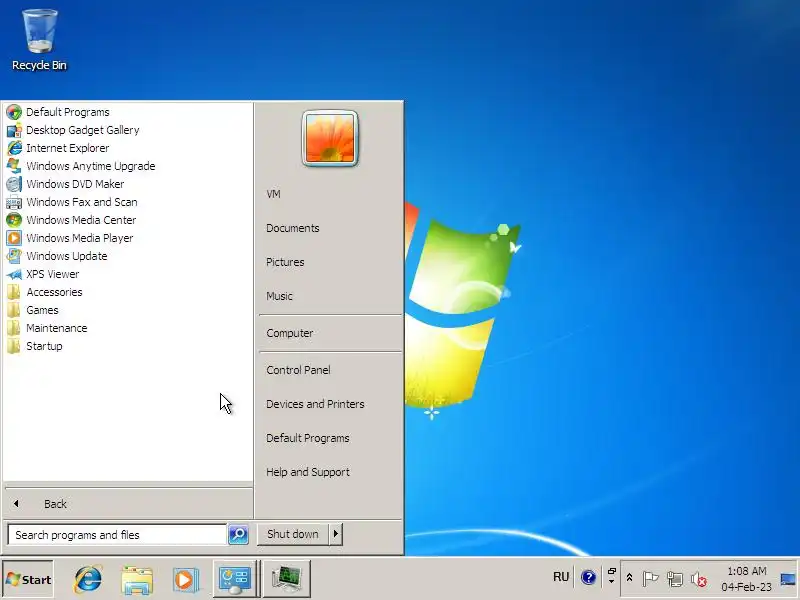Click the Windows Anytime Upgrade icon
This screenshot has width=800, height=600.
(x=14, y=166)
